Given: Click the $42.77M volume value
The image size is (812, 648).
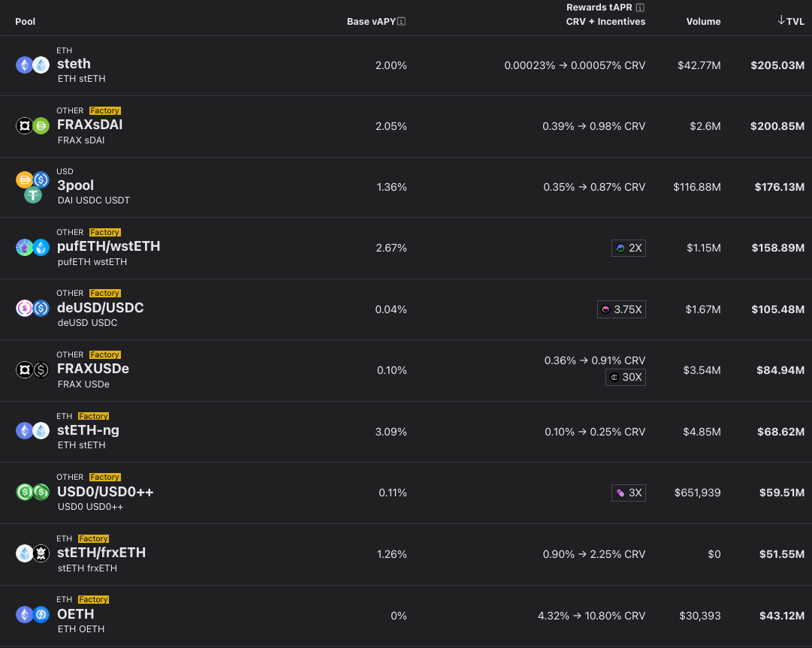Looking at the screenshot, I should click(x=699, y=65).
